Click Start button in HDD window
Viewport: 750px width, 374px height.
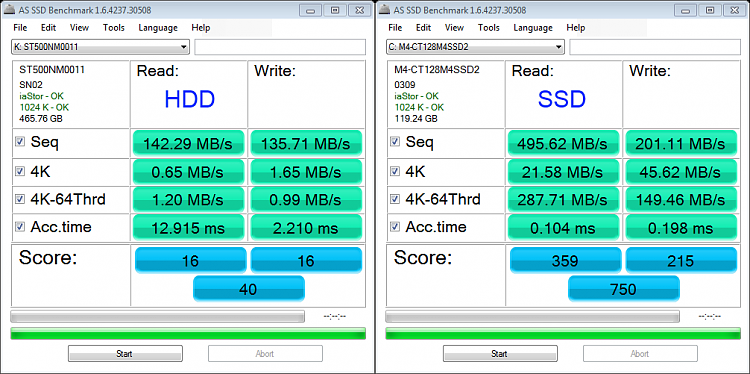pos(125,353)
